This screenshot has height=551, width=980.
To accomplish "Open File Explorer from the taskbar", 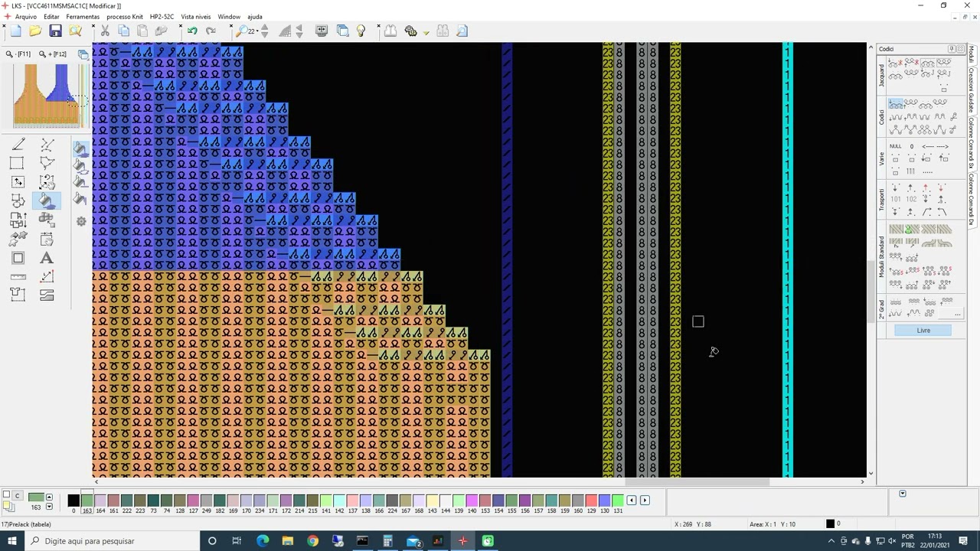I will click(x=288, y=541).
